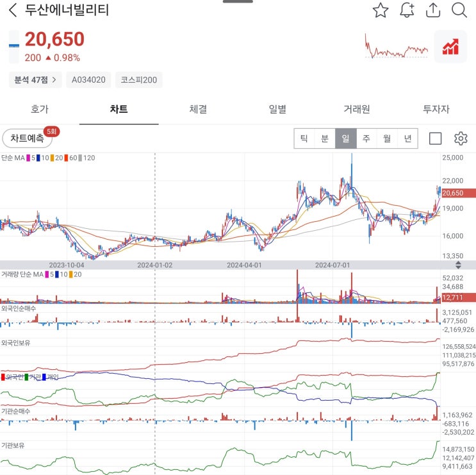This screenshot has height=475, width=476.
Task: Open 분석 47점 analysis score
Action: 35,80
